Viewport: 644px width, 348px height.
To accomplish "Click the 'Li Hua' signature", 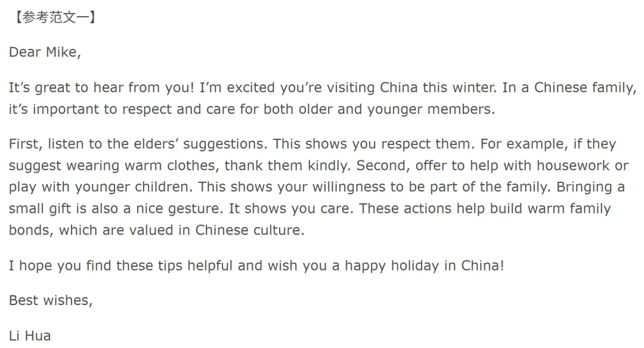I will (x=30, y=335).
